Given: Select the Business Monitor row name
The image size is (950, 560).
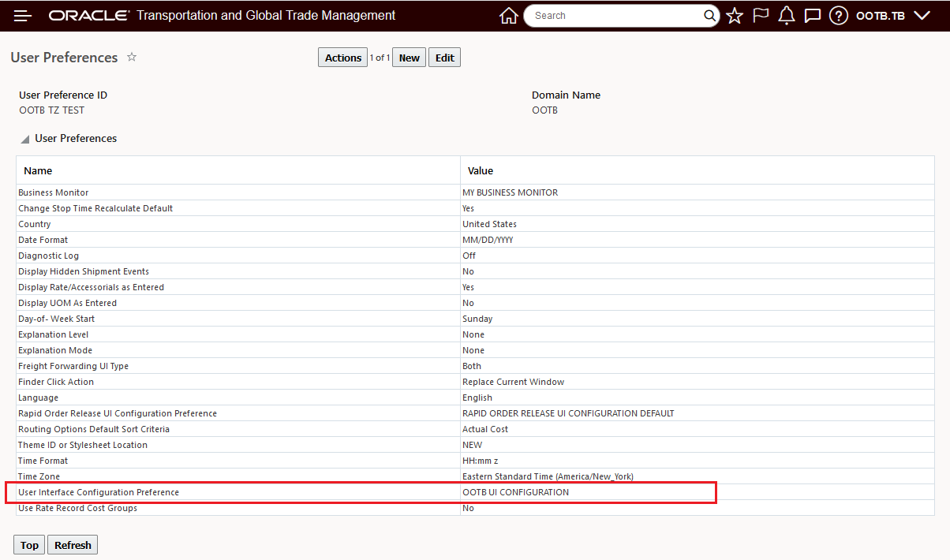Looking at the screenshot, I should pyautogui.click(x=54, y=192).
